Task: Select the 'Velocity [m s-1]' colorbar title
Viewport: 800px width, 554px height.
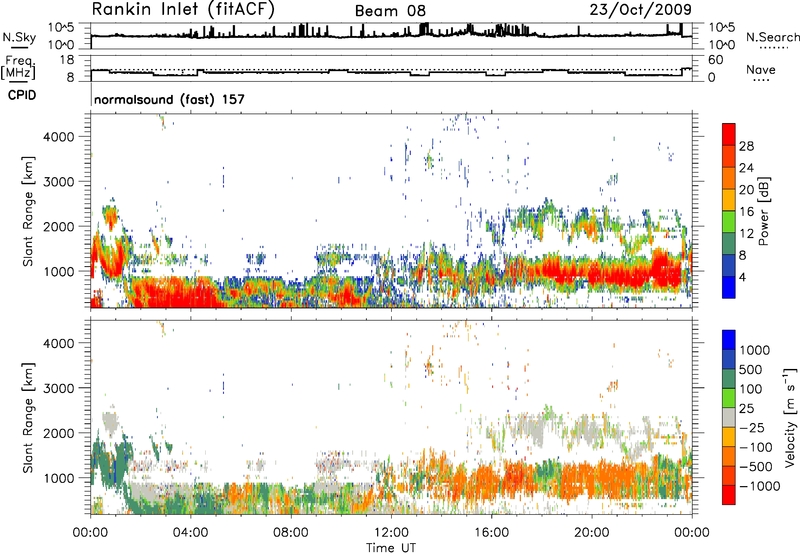Action: [790, 417]
